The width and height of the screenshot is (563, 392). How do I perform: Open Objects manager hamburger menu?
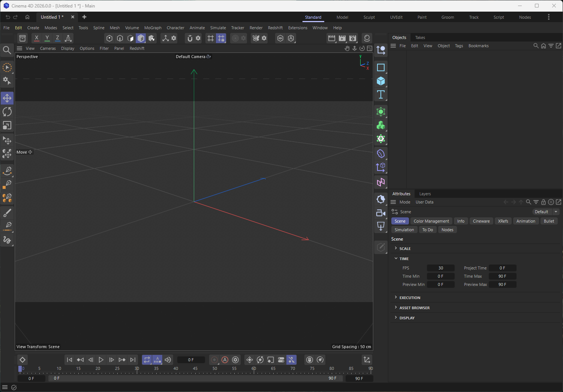click(393, 46)
